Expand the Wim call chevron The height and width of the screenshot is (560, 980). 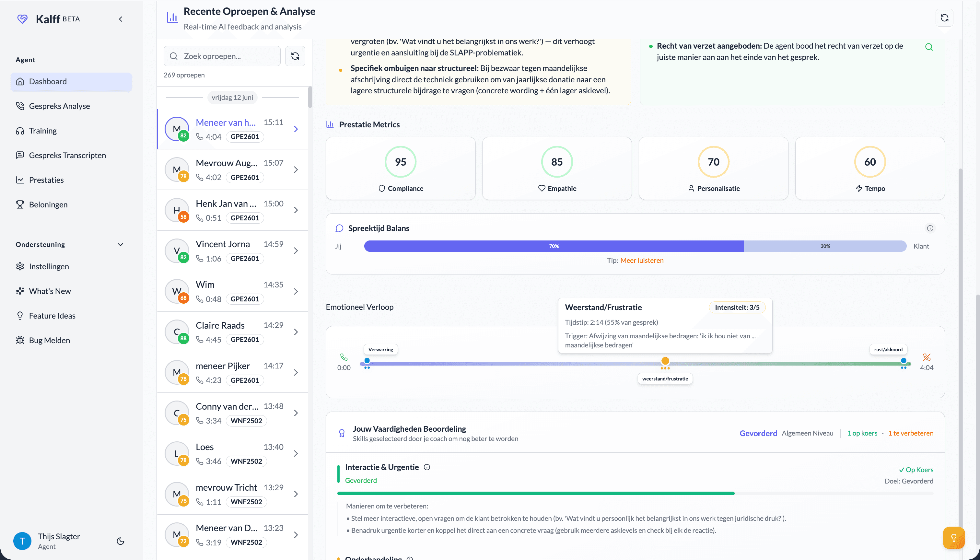(x=296, y=292)
